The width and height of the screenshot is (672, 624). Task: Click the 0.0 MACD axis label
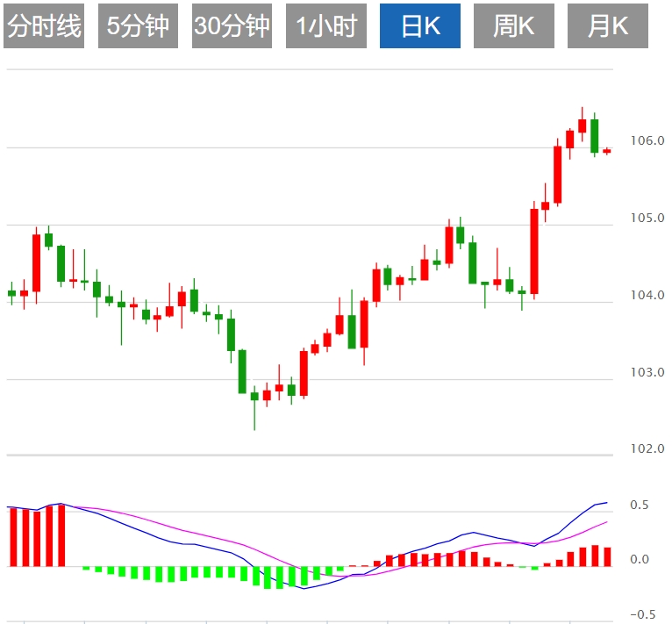point(640,559)
